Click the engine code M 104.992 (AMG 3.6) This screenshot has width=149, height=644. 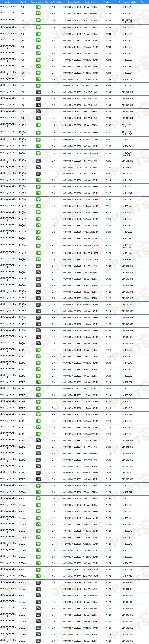[127, 246]
